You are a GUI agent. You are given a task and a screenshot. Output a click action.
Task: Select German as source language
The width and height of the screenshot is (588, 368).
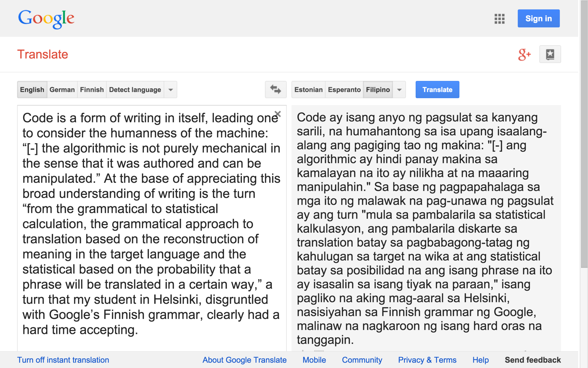click(62, 90)
